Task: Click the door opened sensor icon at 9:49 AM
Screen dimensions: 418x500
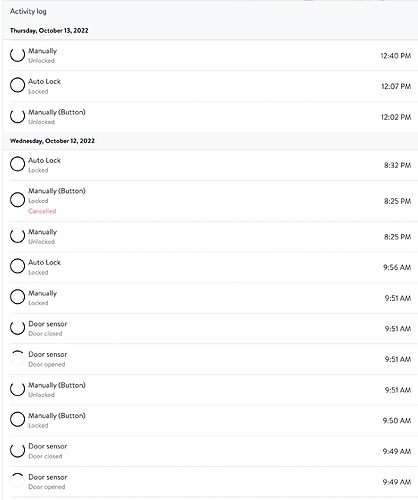Action: coord(17,481)
